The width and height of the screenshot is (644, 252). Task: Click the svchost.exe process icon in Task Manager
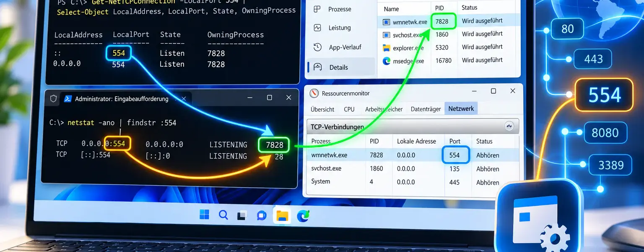pos(387,34)
